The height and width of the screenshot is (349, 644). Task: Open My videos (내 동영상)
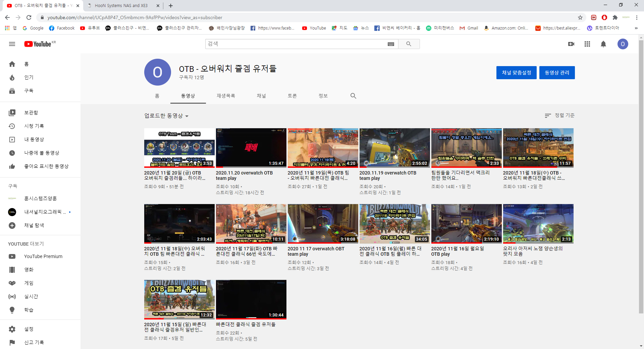click(40, 140)
